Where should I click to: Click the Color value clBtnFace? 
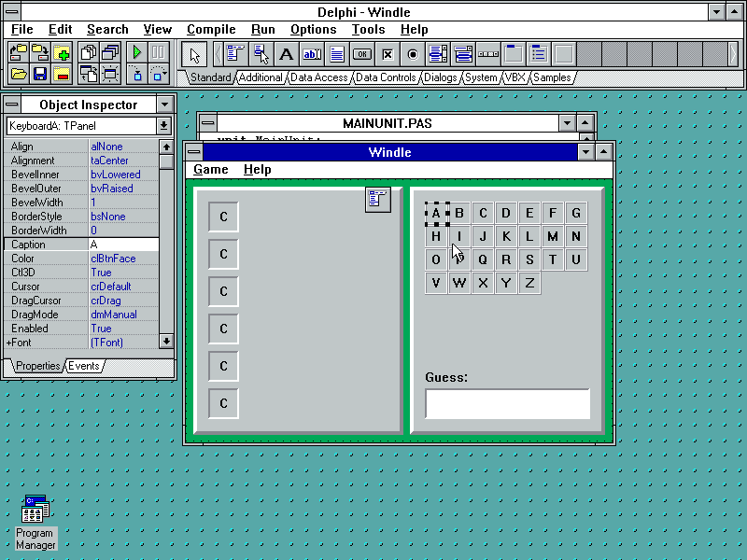(123, 259)
